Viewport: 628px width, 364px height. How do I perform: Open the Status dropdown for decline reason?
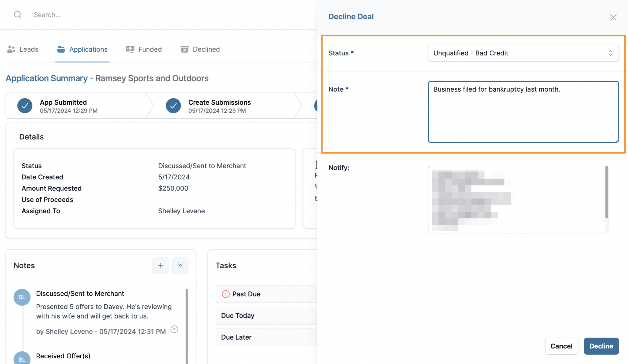coord(523,53)
